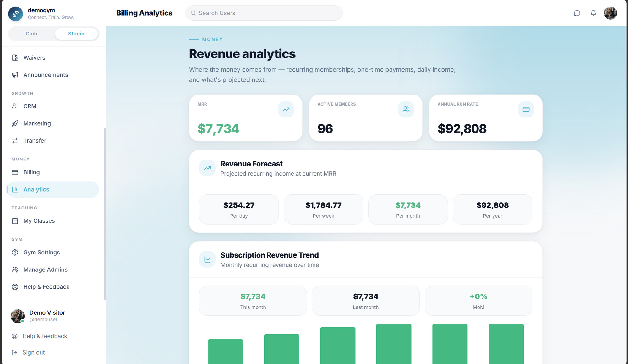Click the This month revenue card
This screenshot has height=364, width=628.
[x=253, y=301]
